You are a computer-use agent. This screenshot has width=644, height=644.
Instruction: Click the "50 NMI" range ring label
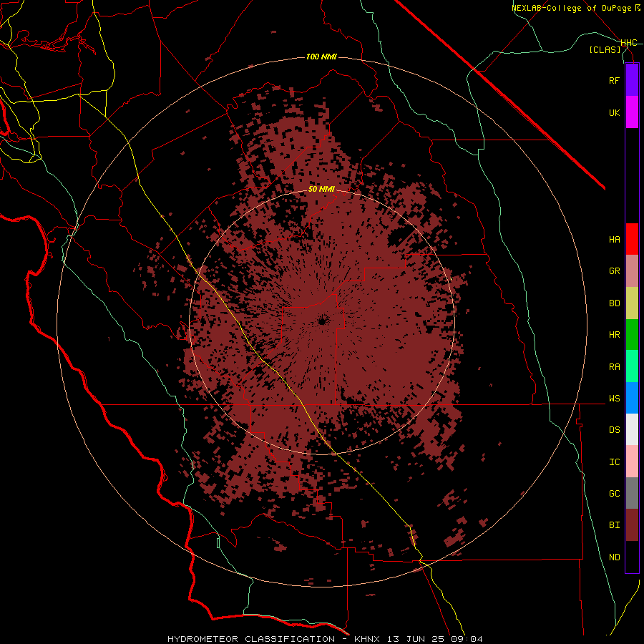click(321, 190)
